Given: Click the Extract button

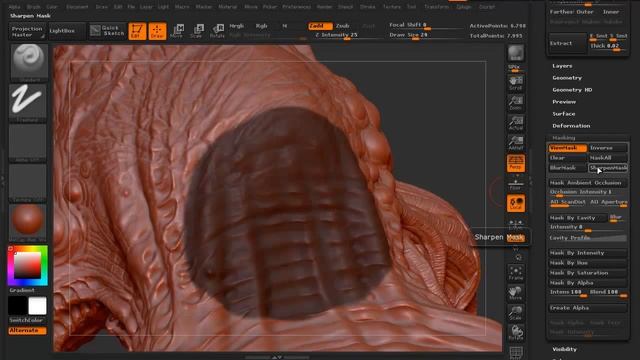Looking at the screenshot, I should point(567,43).
